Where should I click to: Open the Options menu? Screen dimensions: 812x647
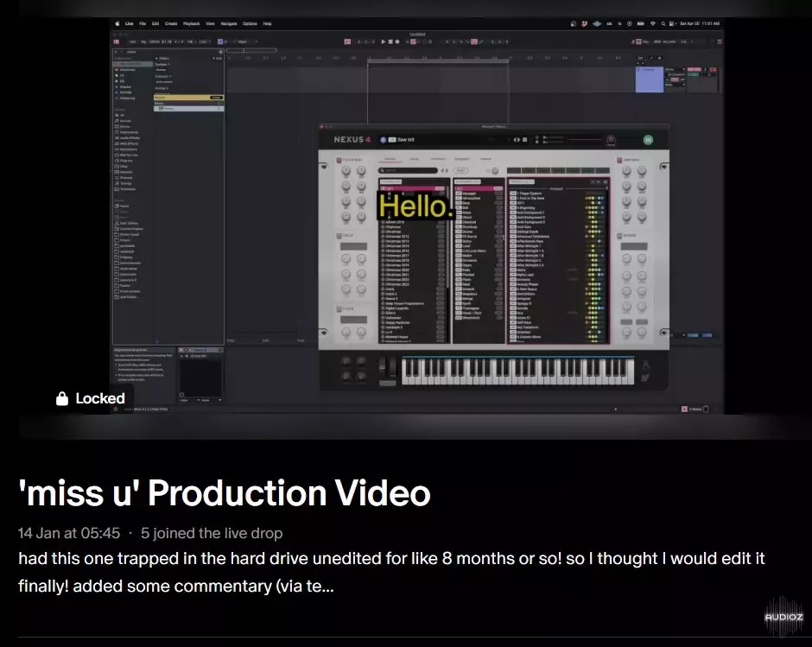[x=250, y=24]
